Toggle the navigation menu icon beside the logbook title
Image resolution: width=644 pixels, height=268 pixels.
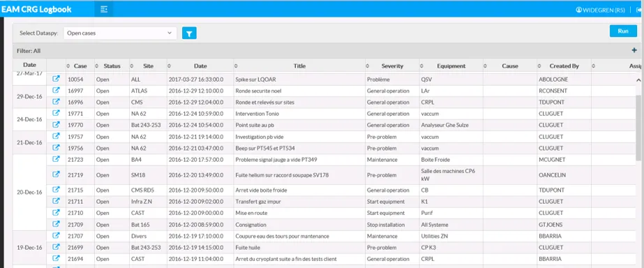[x=104, y=10]
